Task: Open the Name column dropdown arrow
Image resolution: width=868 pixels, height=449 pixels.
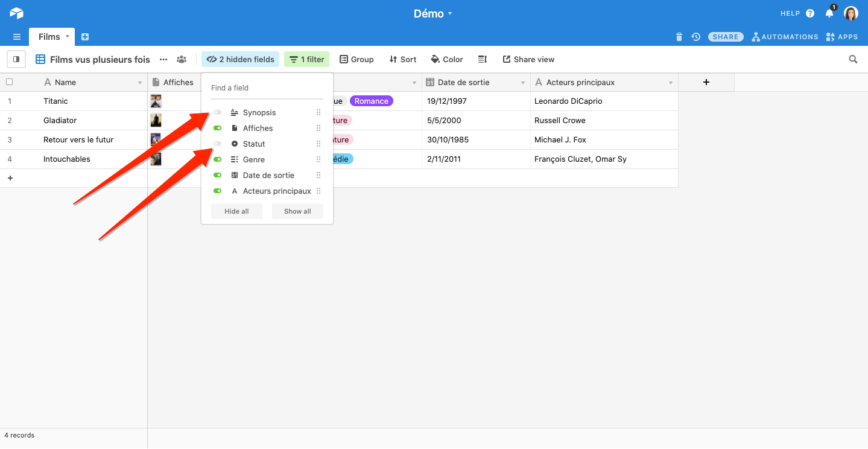Action: coord(140,83)
